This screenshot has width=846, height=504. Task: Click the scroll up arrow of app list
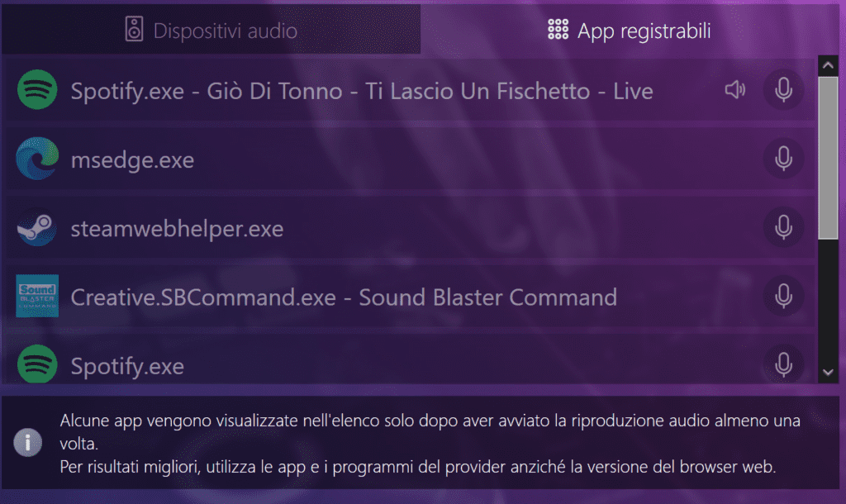pos(828,65)
